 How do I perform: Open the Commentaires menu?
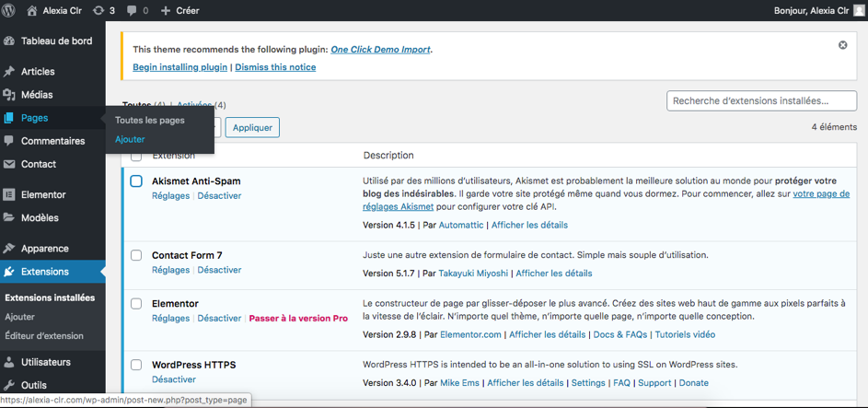[53, 141]
